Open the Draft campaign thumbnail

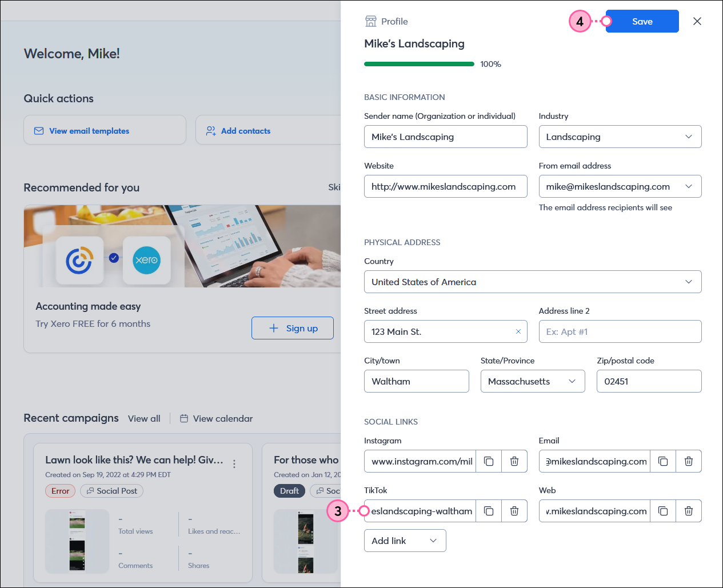(x=307, y=541)
